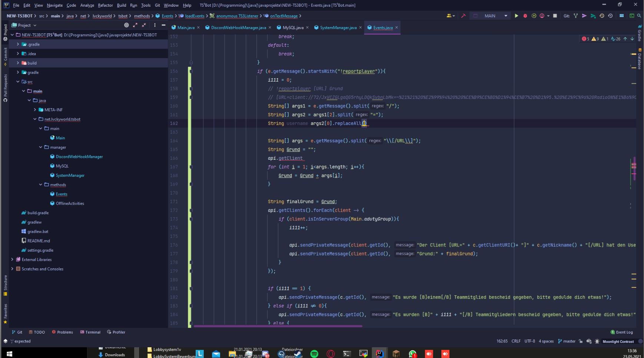This screenshot has height=358, width=644.
Task: Click the horizontal scrollbar under the editor
Action: [x=278, y=326]
